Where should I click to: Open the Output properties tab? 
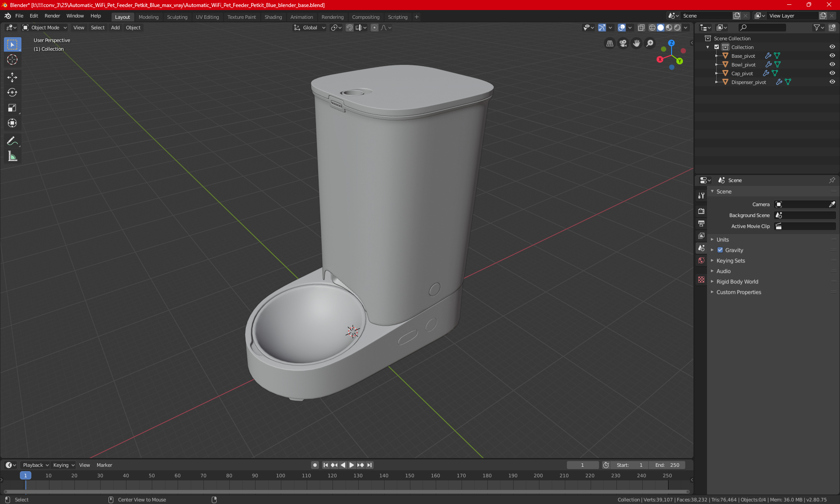click(701, 224)
